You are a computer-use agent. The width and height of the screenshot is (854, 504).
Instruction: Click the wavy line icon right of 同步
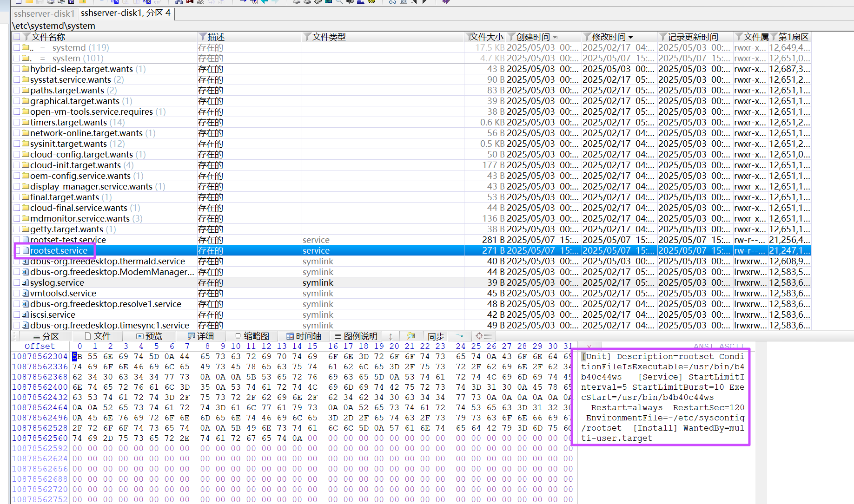pos(459,336)
